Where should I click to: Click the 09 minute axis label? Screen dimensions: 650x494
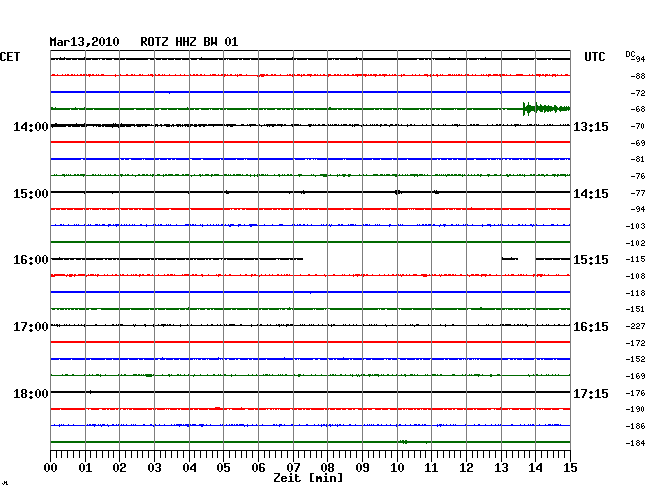362,468
